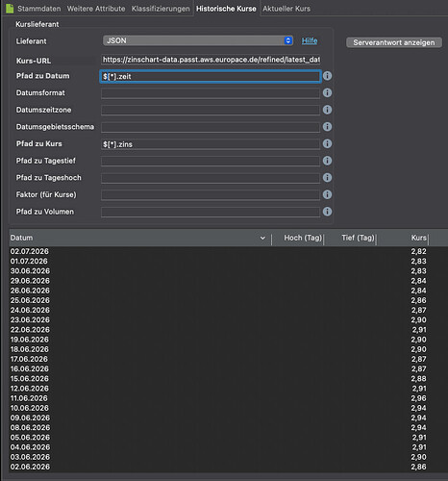Click into the Datumsformat field
Image resolution: width=448 pixels, height=481 pixels.
tap(211, 93)
